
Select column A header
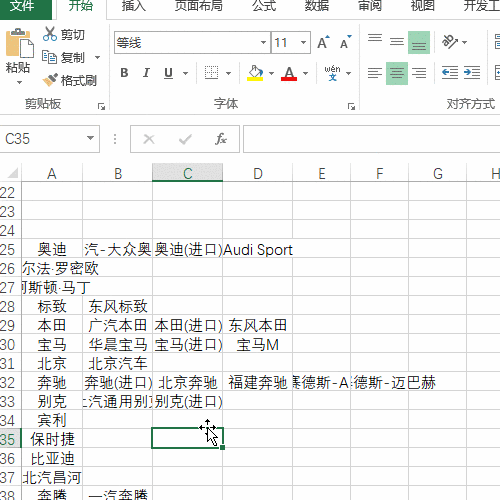pyautogui.click(x=52, y=173)
